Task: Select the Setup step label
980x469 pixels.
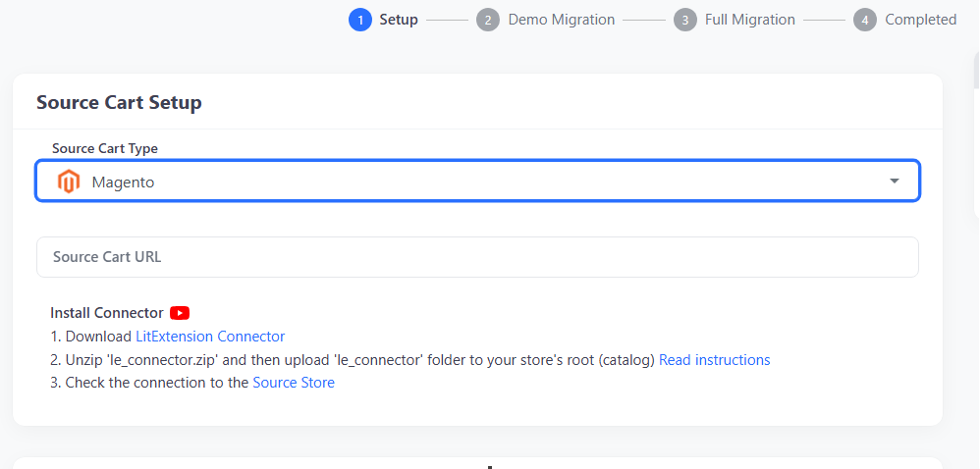Action: (x=398, y=20)
